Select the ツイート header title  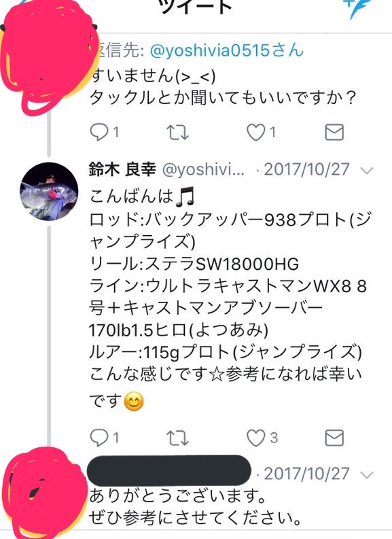(x=196, y=7)
